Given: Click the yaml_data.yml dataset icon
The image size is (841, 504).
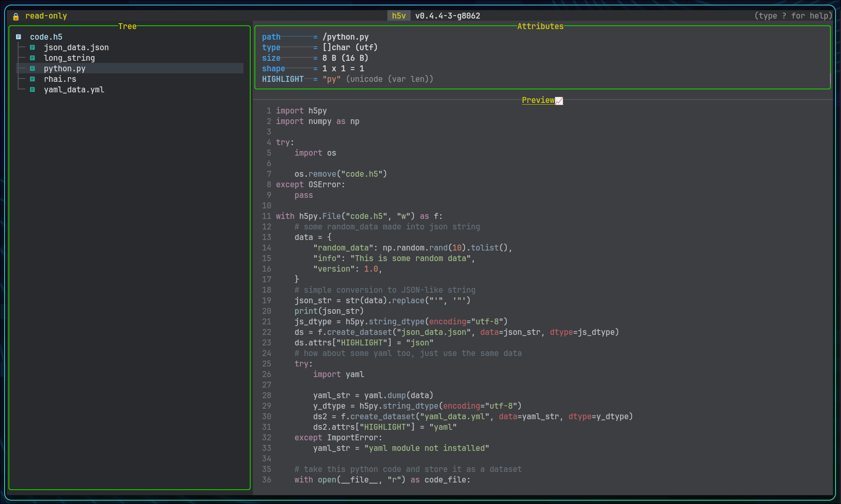Looking at the screenshot, I should tap(32, 89).
